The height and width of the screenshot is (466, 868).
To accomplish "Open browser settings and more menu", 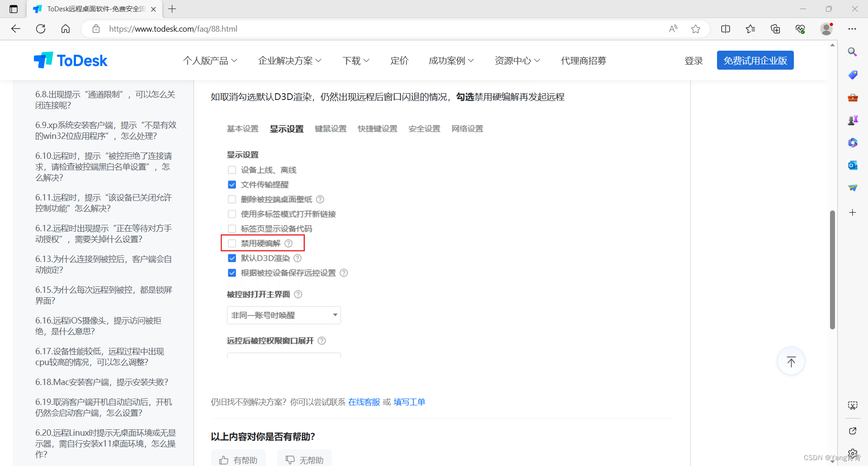I will 852,29.
